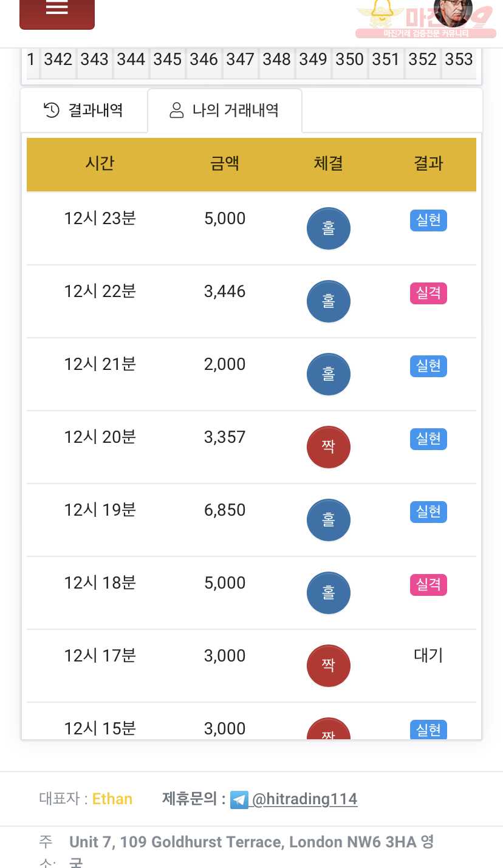
Task: Click the 금액 column header
Action: tap(225, 163)
